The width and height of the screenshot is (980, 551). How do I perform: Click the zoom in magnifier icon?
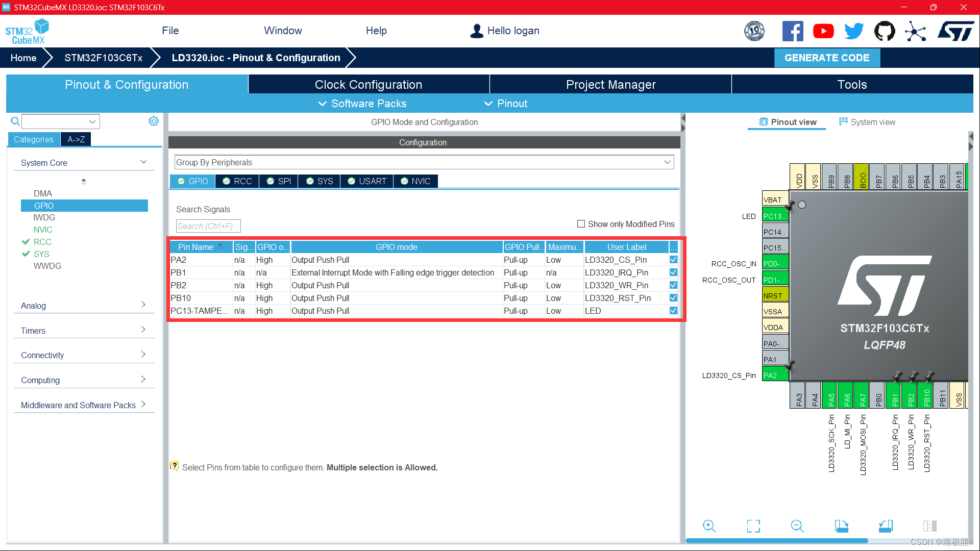[709, 526]
